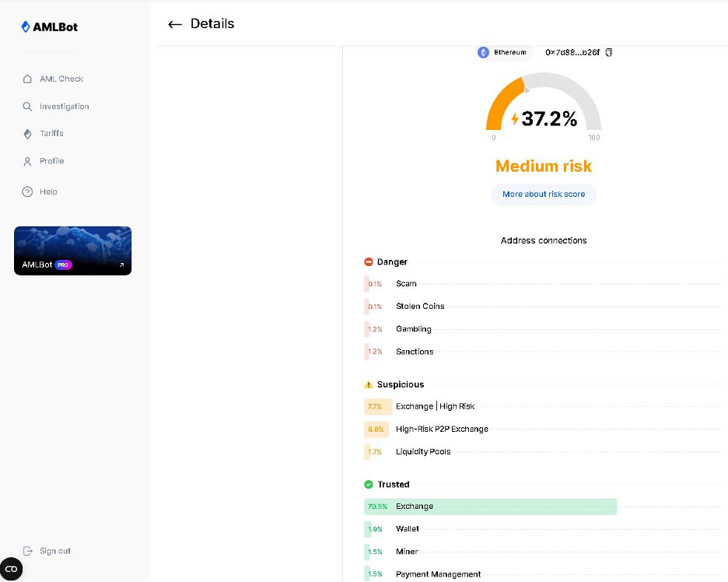Click the Help question mark icon

[x=27, y=192]
